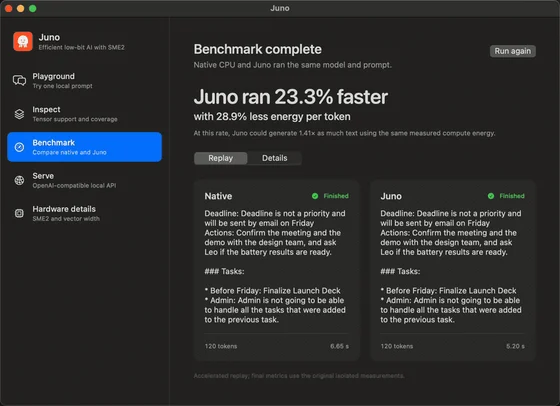Screen dimensions: 560x406
Task: Open Hardware details in the sidebar
Action: click(x=85, y=213)
